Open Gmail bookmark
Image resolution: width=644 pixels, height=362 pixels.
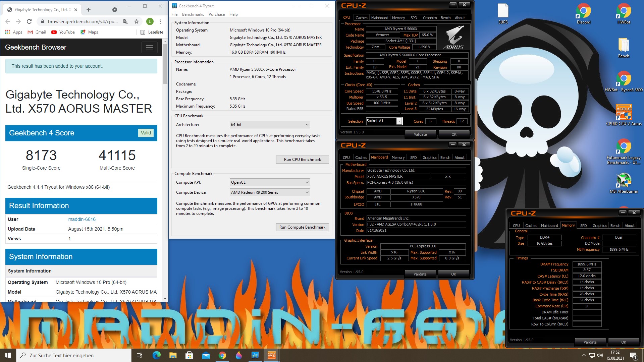click(37, 32)
